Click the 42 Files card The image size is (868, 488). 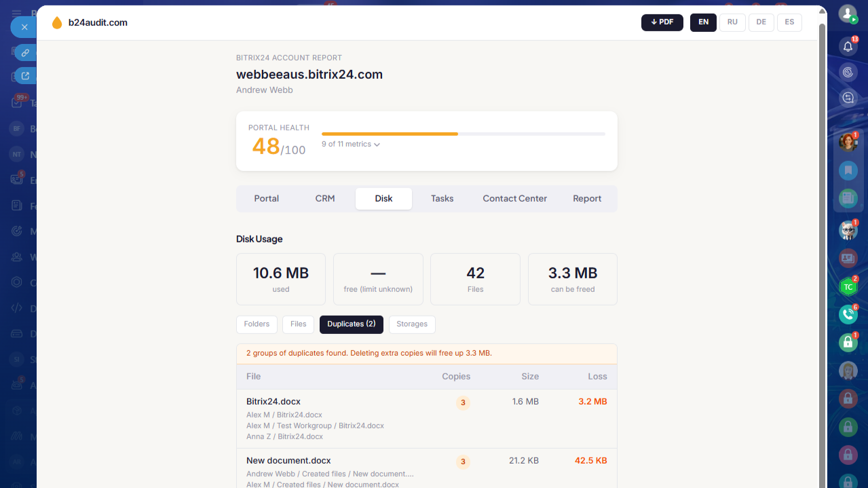pyautogui.click(x=475, y=279)
